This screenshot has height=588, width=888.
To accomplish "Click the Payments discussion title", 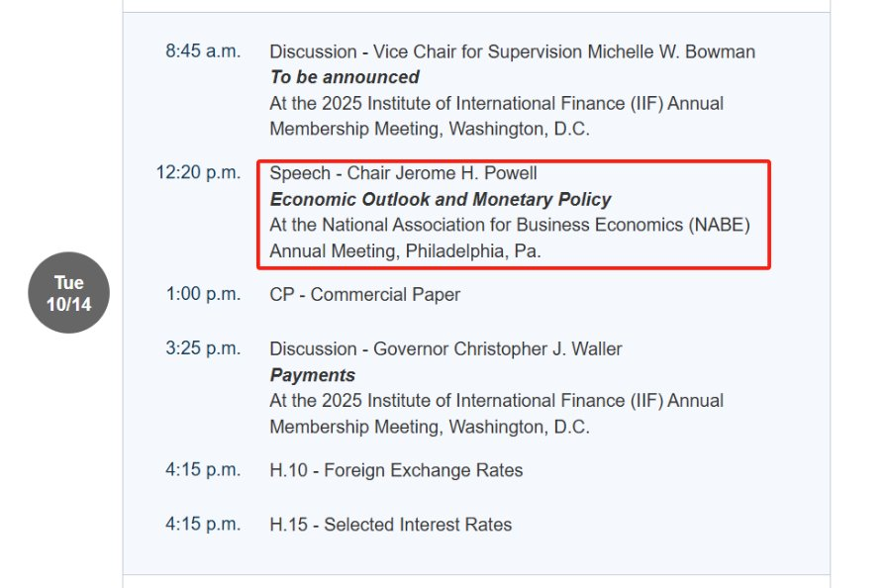I will [x=312, y=375].
